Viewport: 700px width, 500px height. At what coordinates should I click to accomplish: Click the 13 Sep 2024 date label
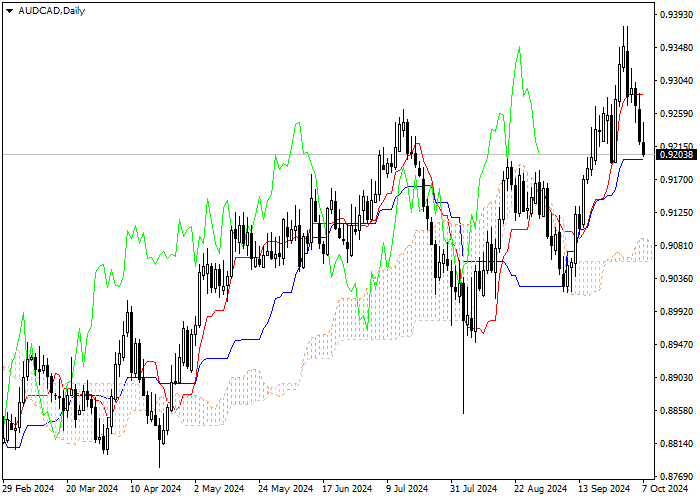click(x=604, y=489)
